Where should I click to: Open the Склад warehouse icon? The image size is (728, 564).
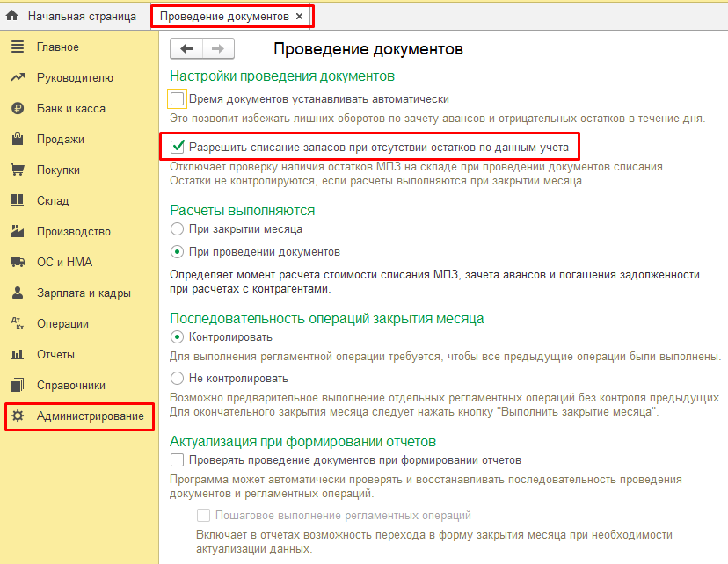17,201
